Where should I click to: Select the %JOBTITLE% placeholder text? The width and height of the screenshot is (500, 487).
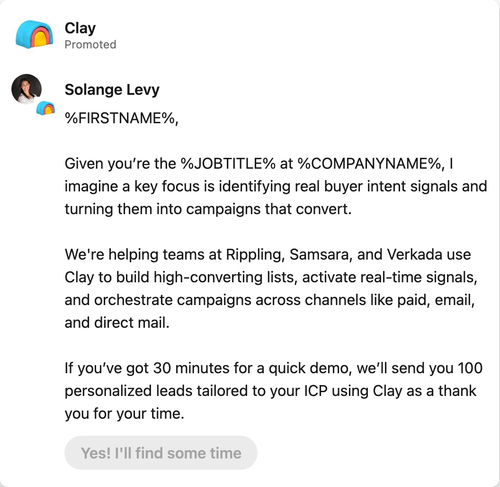click(228, 164)
